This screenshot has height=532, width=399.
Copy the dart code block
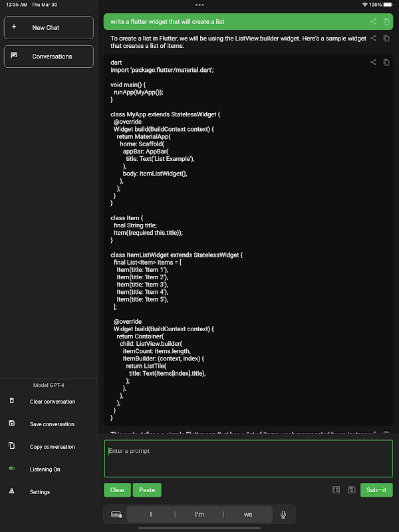coord(386,62)
